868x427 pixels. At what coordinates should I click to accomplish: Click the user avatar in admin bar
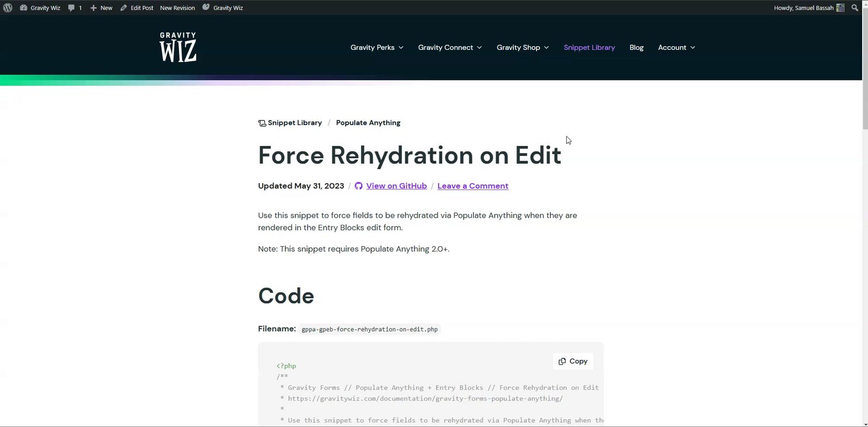pos(840,8)
